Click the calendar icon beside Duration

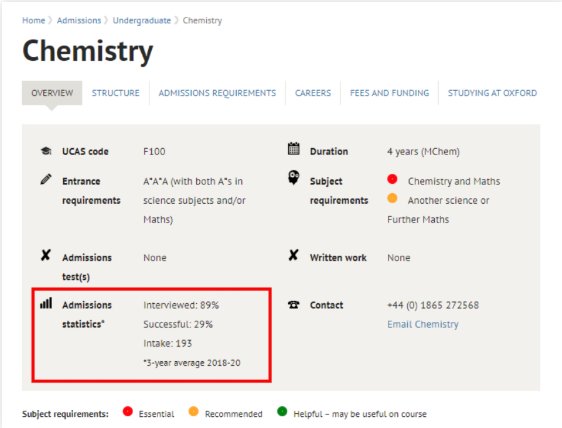coord(294,149)
